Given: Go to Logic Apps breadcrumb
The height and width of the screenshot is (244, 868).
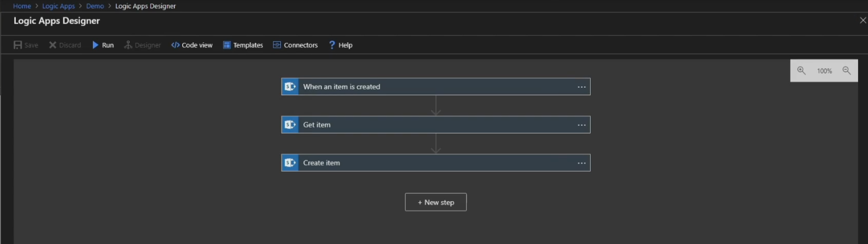Looking at the screenshot, I should click(x=58, y=6).
